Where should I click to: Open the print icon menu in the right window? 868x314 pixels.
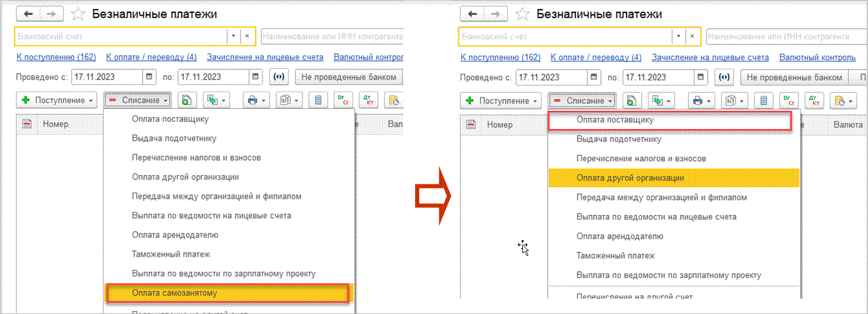(x=702, y=101)
